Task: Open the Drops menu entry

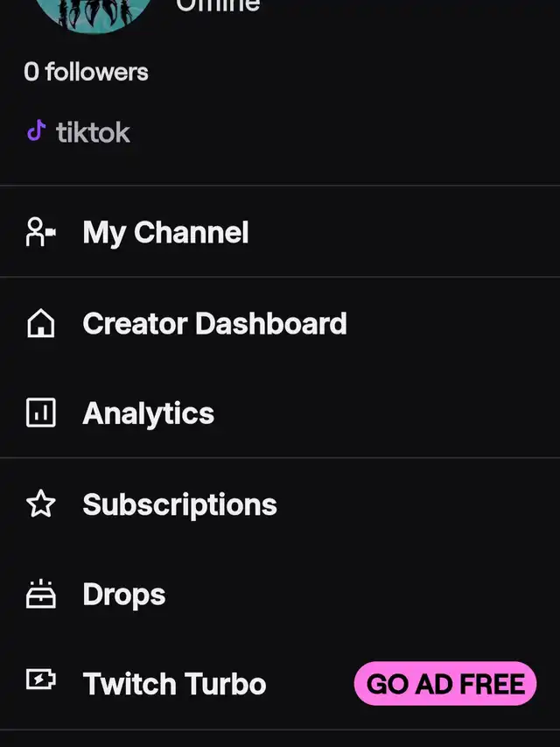Action: click(x=280, y=594)
